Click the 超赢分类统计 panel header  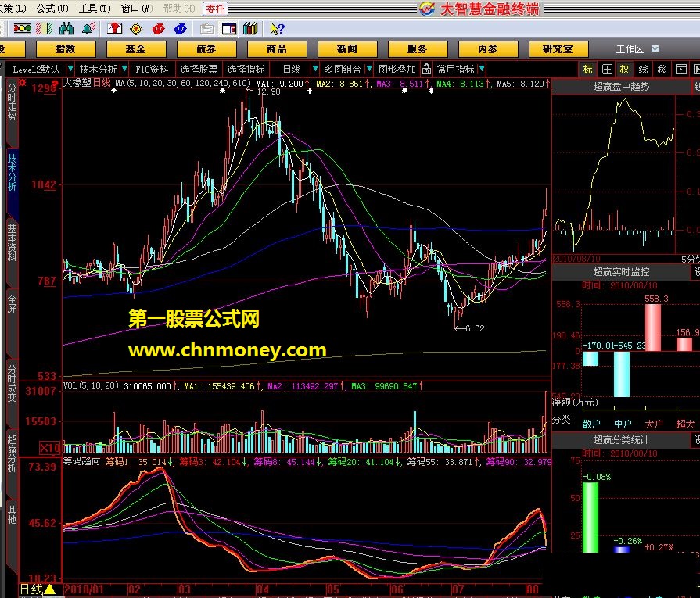[621, 440]
